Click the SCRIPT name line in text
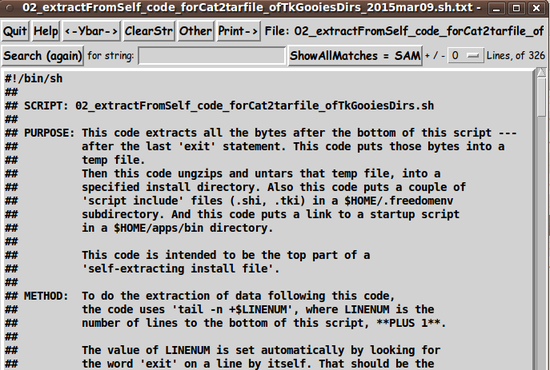This screenshot has width=550, height=370. (219, 106)
